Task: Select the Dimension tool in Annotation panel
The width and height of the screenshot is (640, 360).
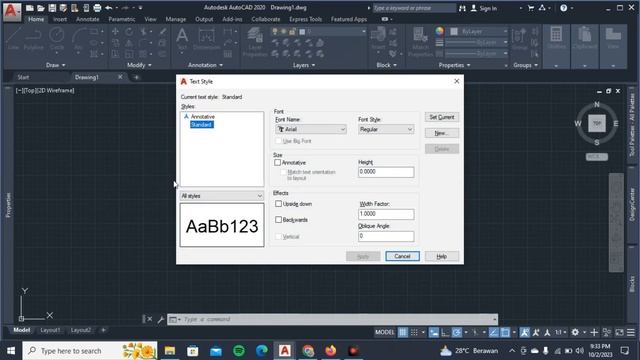Action: (x=207, y=40)
